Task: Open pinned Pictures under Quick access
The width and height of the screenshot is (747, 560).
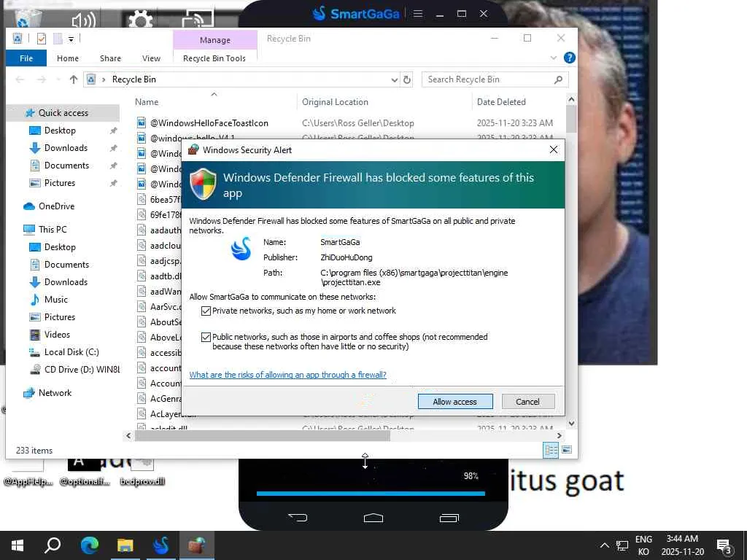Action: tap(60, 183)
